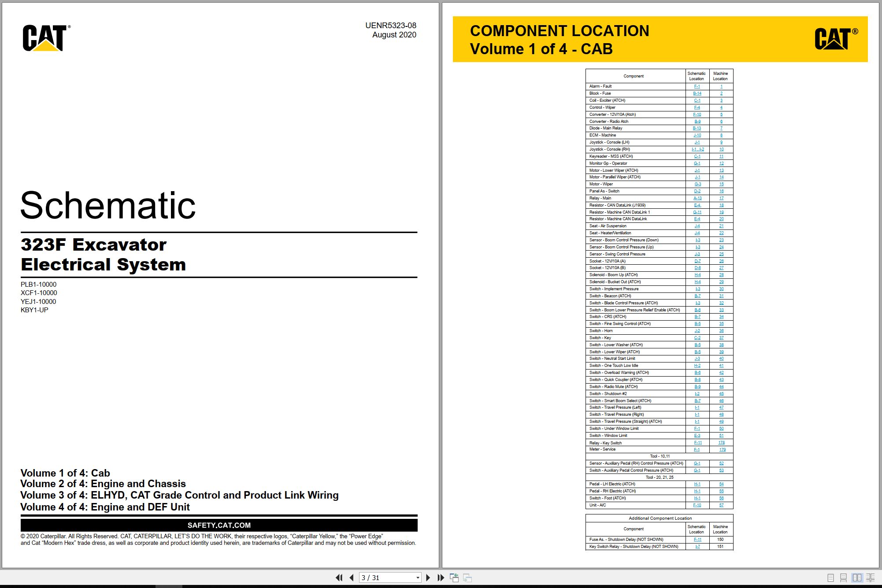Go back to the previous view
The width and height of the screenshot is (882, 588).
(x=454, y=577)
